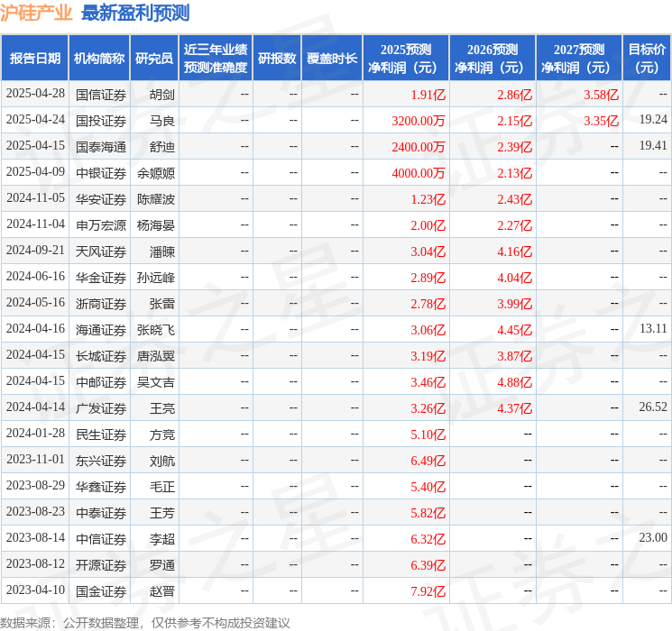Click the 3.58亿 2027 forecast
Screen dimensions: 672x631
pos(602,95)
